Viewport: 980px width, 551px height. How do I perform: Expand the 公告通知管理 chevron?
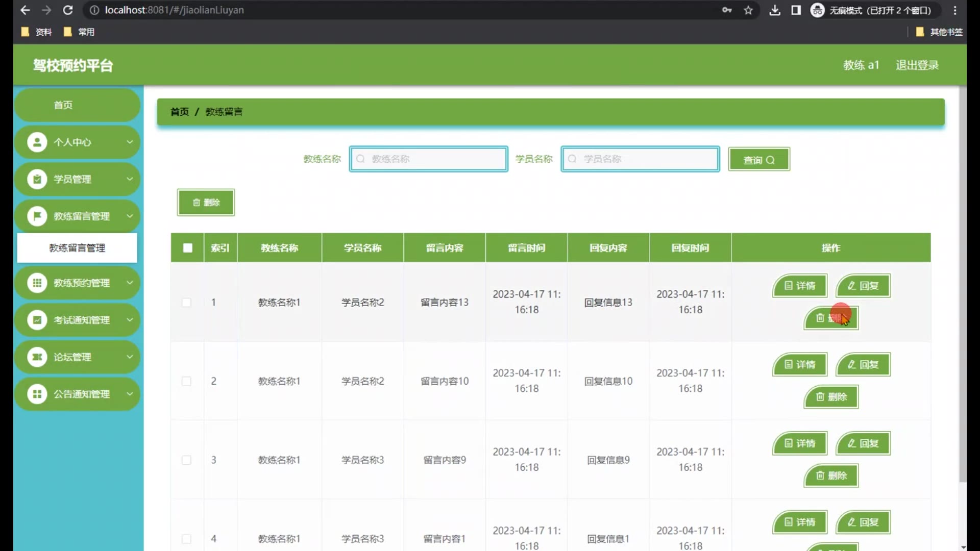tap(130, 394)
